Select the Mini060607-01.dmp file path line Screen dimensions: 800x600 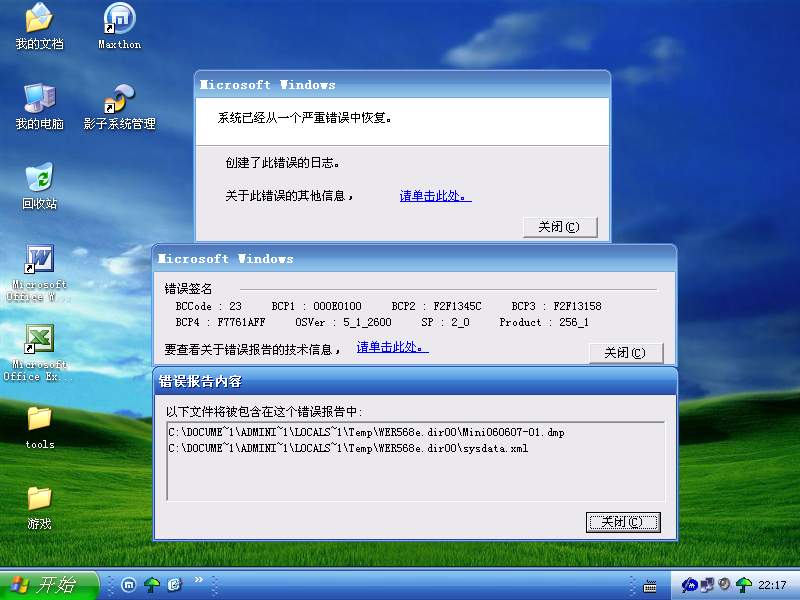point(366,433)
